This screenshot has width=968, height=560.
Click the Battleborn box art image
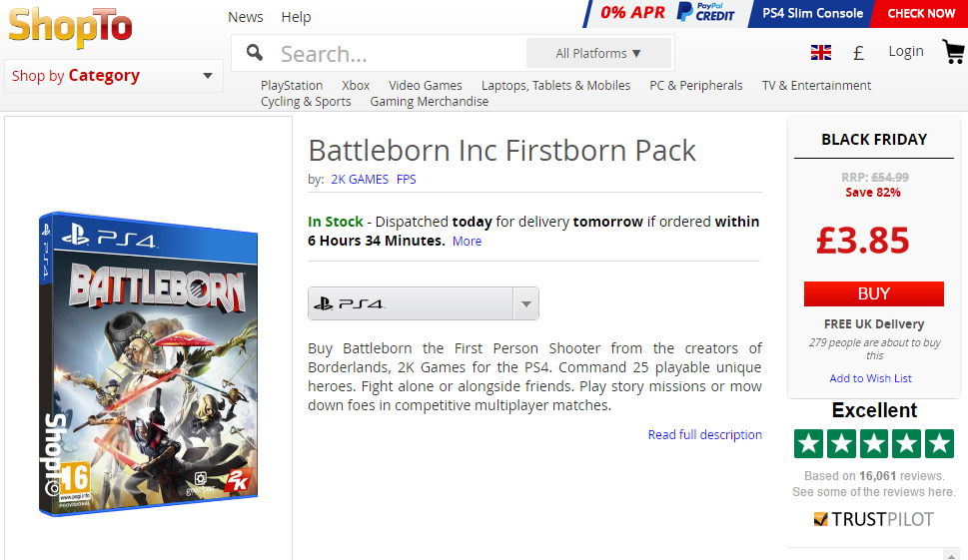coord(148,364)
